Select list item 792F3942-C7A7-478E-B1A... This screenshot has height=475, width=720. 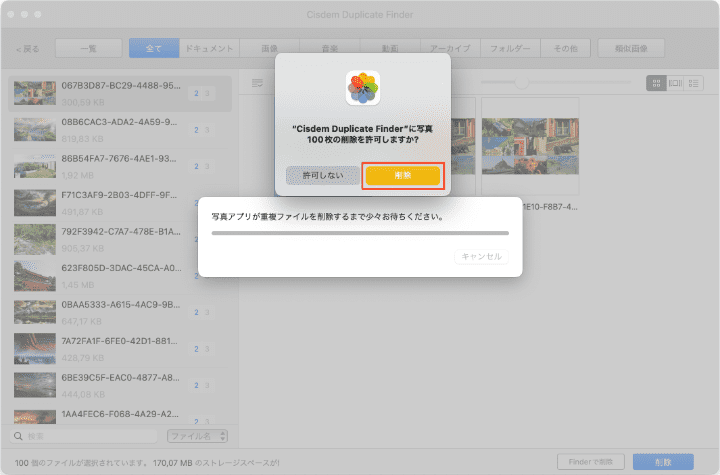120,239
